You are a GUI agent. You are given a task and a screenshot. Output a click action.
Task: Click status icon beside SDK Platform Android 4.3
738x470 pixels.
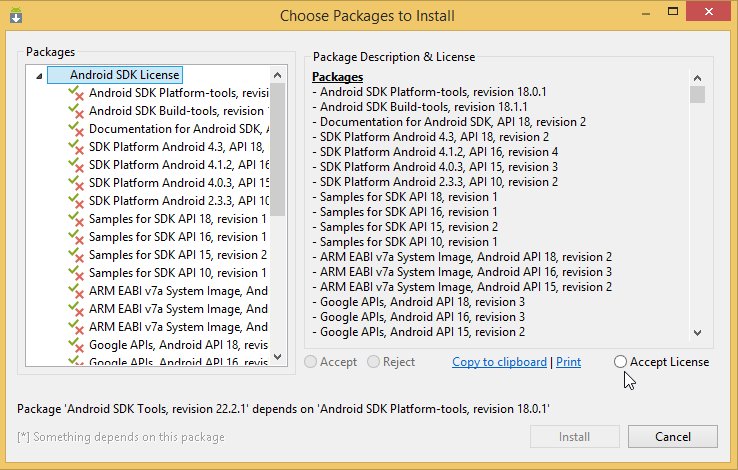click(x=76, y=147)
